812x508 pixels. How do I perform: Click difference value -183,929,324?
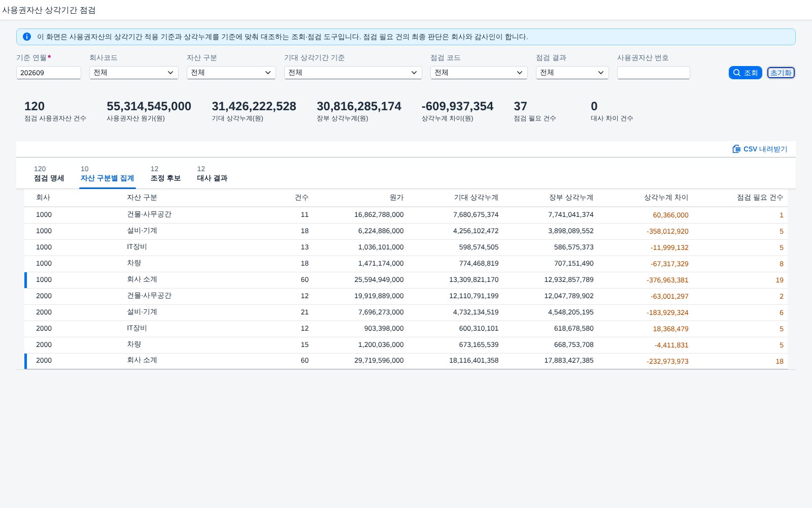coord(667,312)
